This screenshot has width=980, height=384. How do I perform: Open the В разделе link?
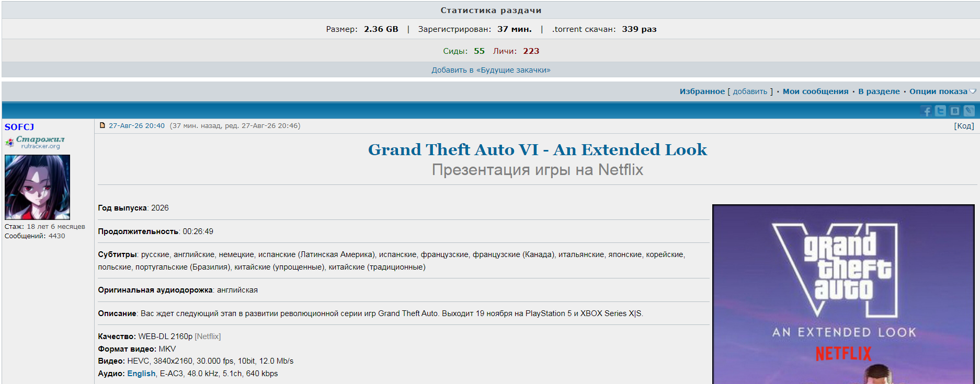tap(879, 91)
